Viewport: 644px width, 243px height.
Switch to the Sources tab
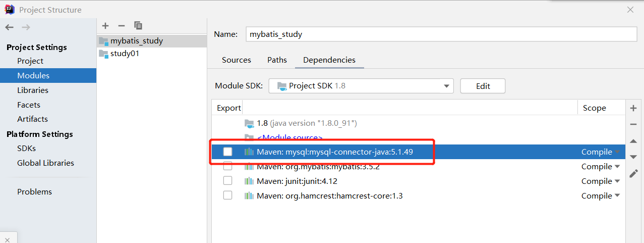pyautogui.click(x=236, y=60)
